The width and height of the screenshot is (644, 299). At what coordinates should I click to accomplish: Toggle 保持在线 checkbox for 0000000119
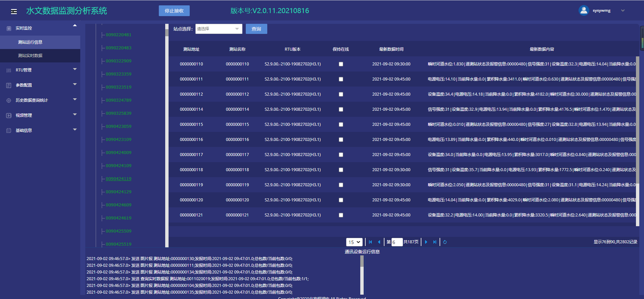[341, 185]
